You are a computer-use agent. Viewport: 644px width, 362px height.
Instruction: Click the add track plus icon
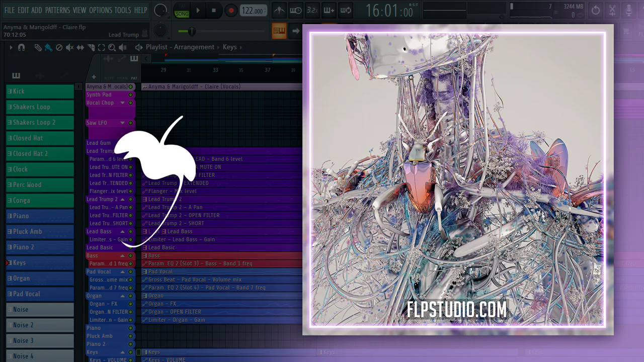tap(94, 77)
